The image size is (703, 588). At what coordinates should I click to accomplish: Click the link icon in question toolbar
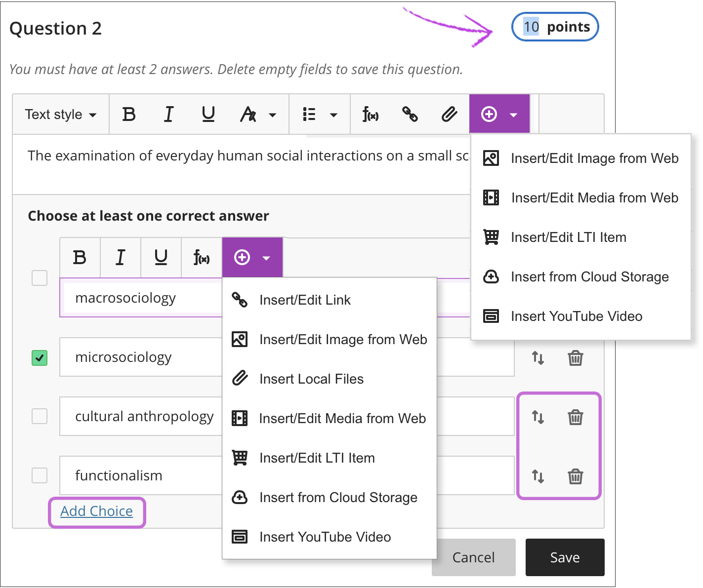[410, 115]
